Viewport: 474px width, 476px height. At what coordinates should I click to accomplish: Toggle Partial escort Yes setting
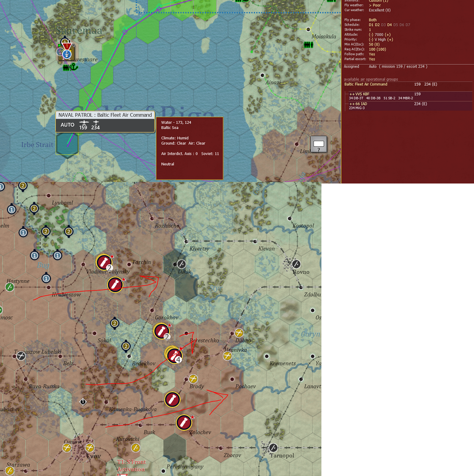click(x=372, y=59)
